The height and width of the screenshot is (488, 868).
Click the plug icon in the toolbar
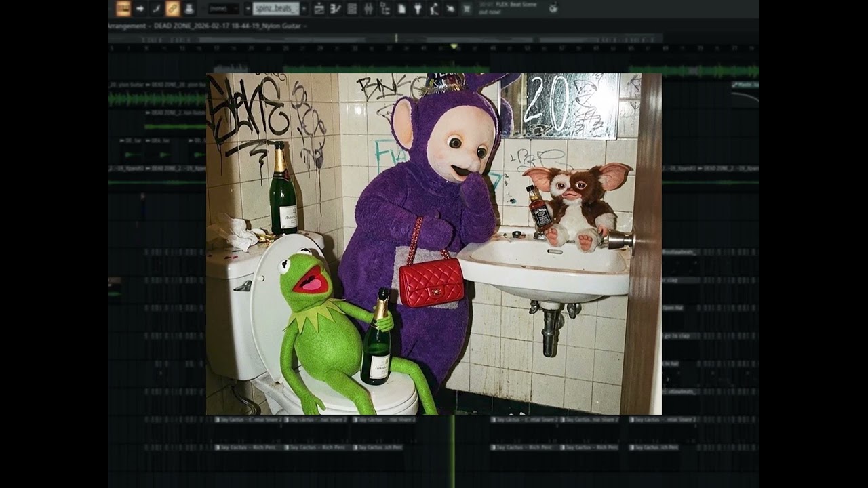[x=418, y=8]
